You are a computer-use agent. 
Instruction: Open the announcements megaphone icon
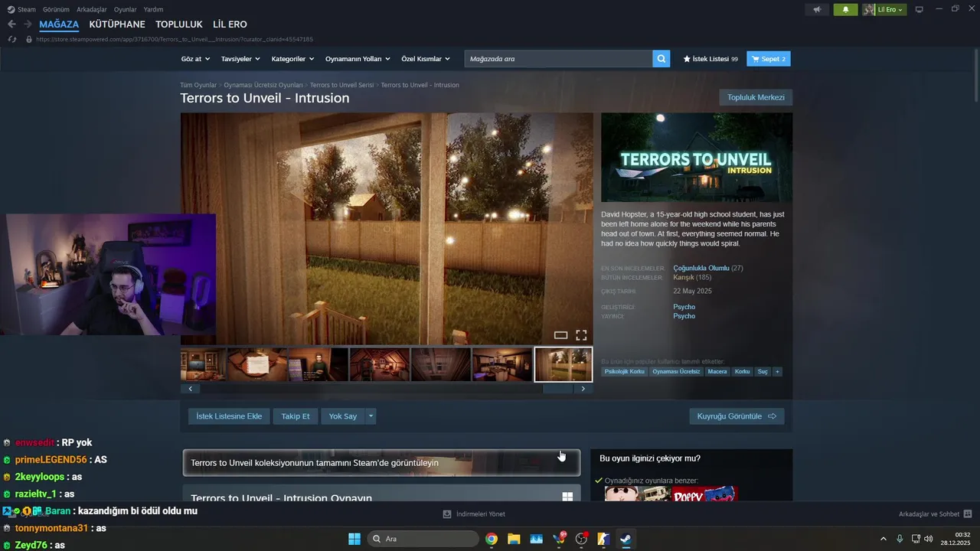tap(817, 9)
